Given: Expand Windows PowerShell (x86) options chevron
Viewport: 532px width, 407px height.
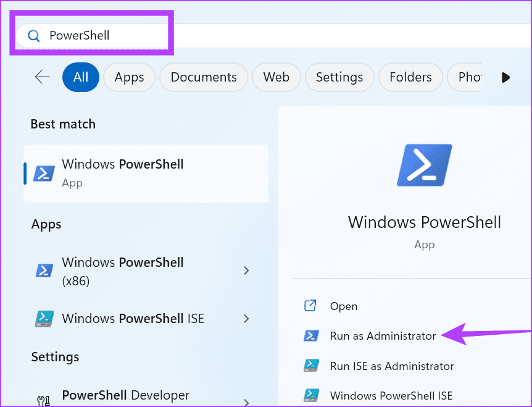Looking at the screenshot, I should [x=246, y=270].
